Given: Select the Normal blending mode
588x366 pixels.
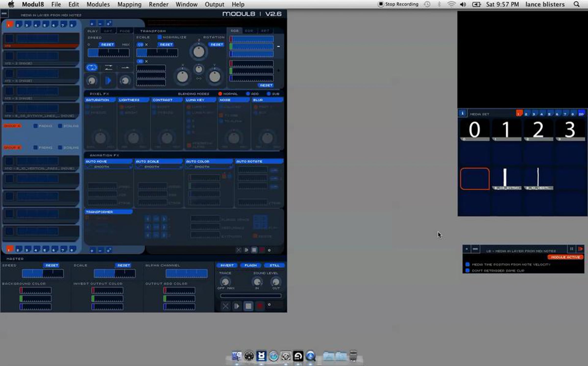Looking at the screenshot, I should pos(220,94).
